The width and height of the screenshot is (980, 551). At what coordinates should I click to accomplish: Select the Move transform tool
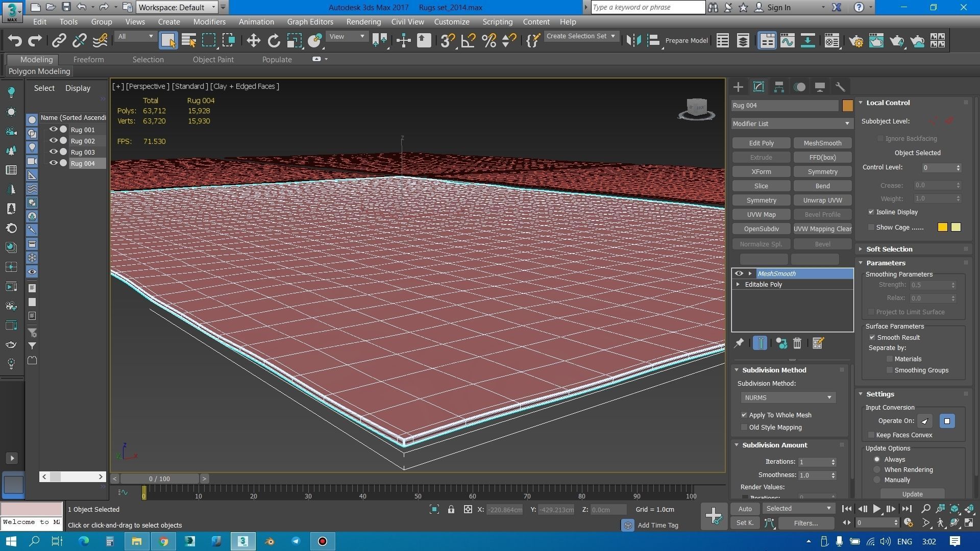click(253, 41)
